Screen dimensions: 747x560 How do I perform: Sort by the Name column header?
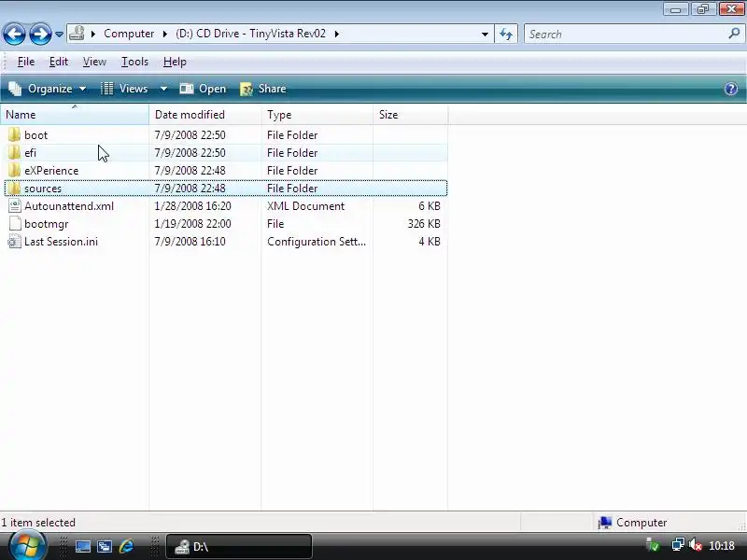point(75,115)
